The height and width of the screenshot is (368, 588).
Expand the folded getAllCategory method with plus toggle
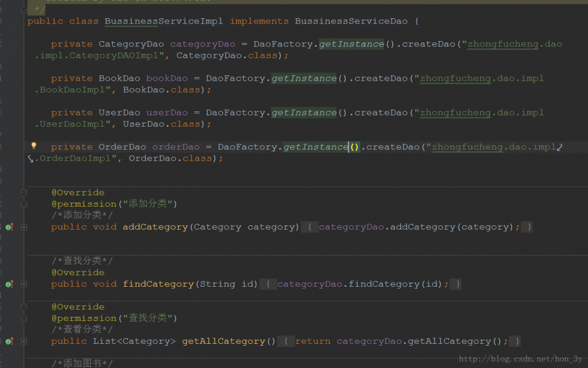click(x=24, y=342)
